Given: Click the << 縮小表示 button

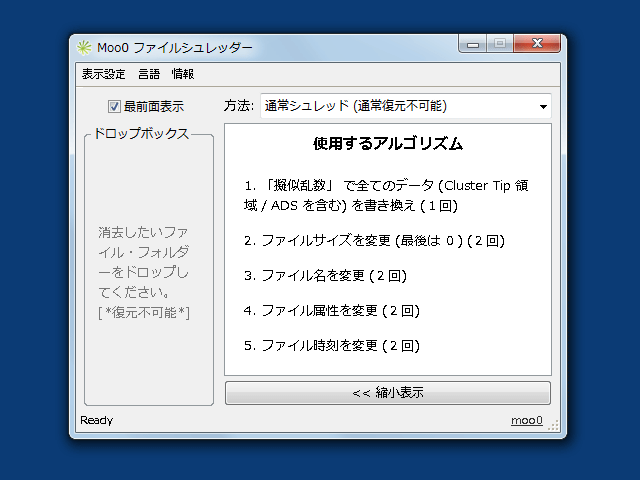Looking at the screenshot, I should click(x=388, y=393).
